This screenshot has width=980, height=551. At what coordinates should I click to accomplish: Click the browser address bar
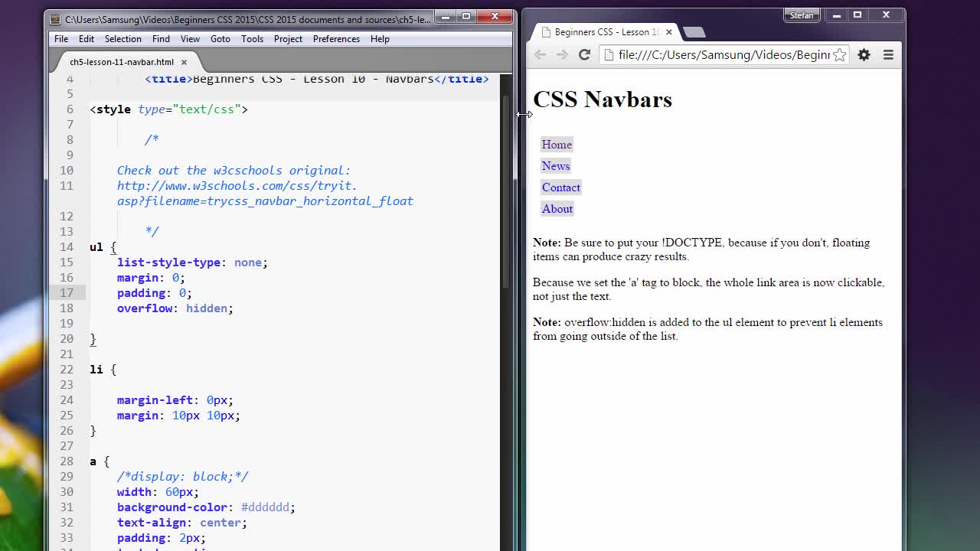tap(724, 54)
